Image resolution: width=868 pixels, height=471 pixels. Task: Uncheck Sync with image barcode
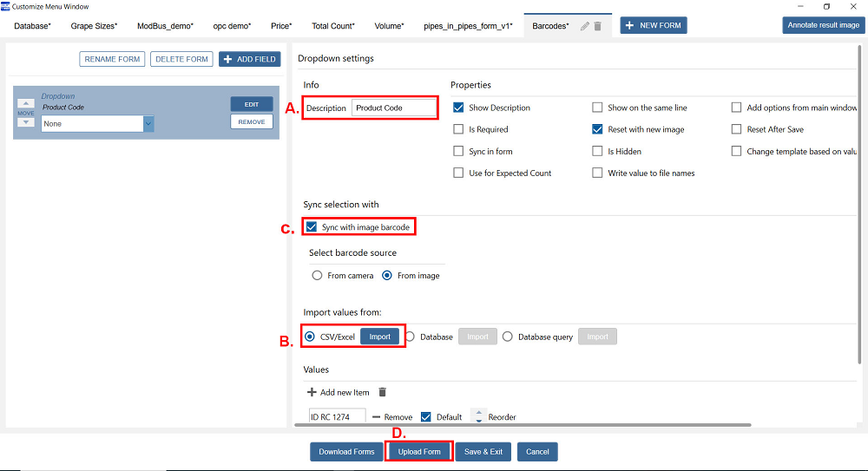[x=312, y=227]
